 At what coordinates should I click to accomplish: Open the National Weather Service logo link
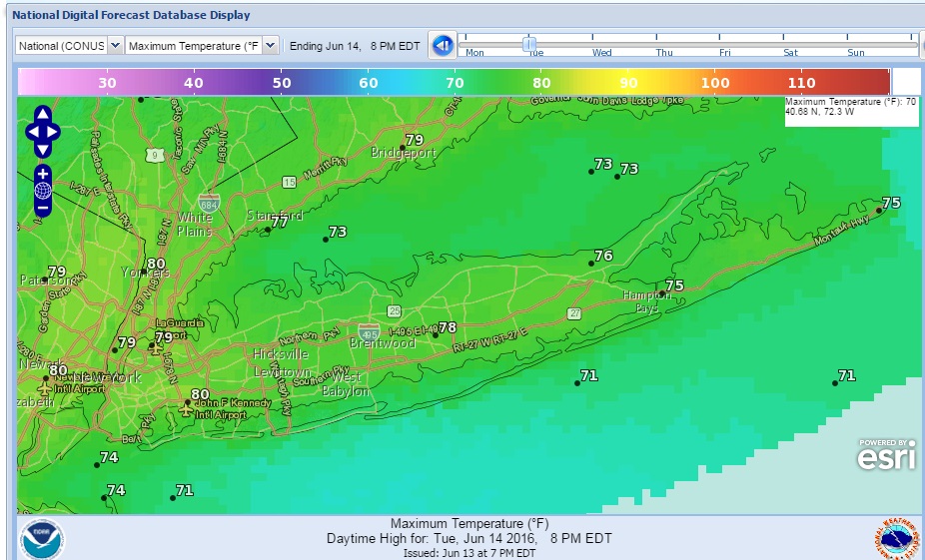pos(895,538)
